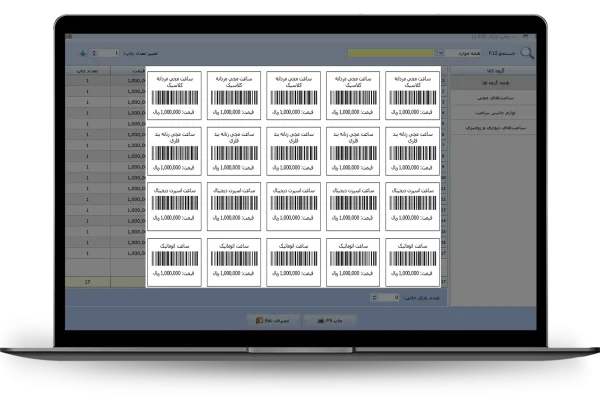Click the جستجو F12 search label
600x400 pixels.
(x=502, y=53)
